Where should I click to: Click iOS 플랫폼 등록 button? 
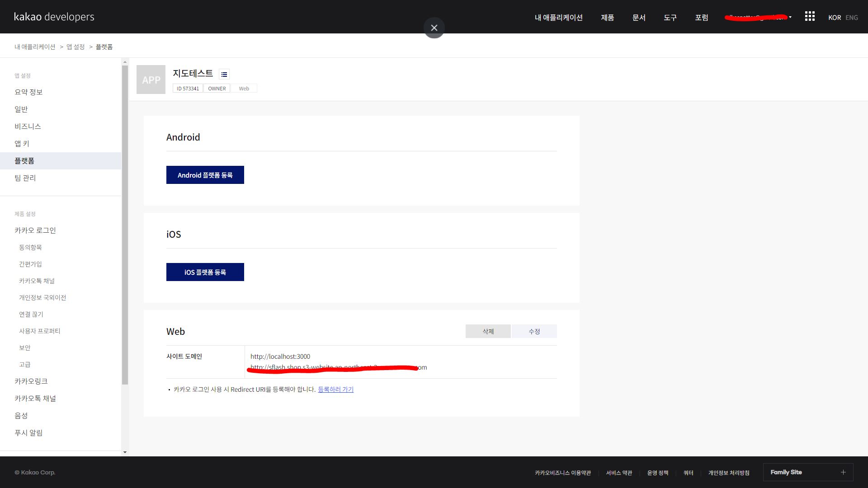(205, 272)
